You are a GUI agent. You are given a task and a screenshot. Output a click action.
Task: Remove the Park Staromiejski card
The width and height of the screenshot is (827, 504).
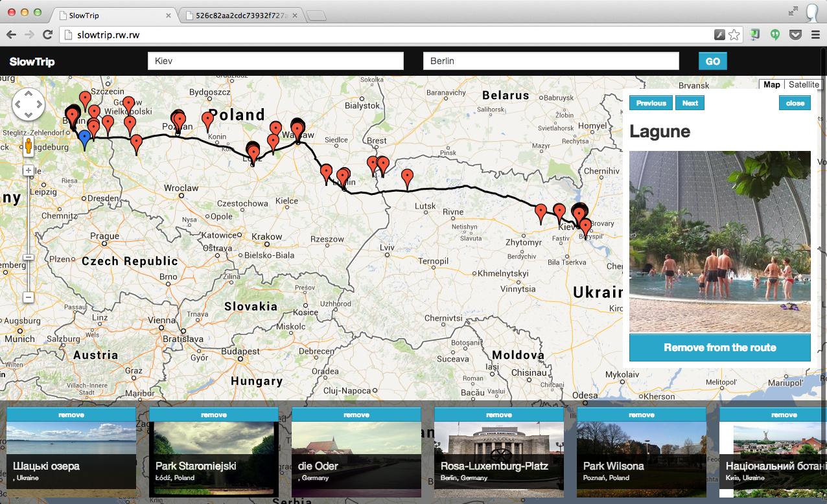pyautogui.click(x=214, y=415)
